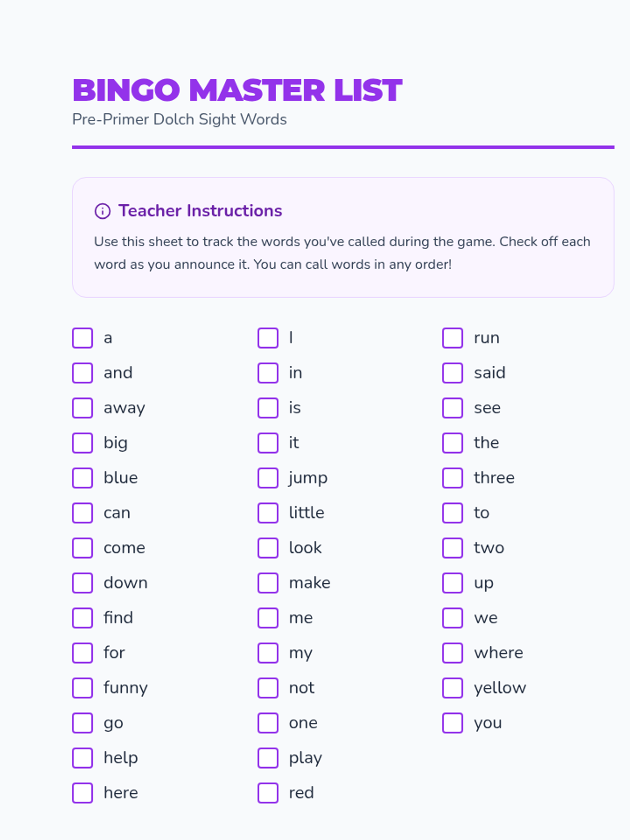Tick the checkbox beside 'here'
630x840 pixels.
point(82,793)
